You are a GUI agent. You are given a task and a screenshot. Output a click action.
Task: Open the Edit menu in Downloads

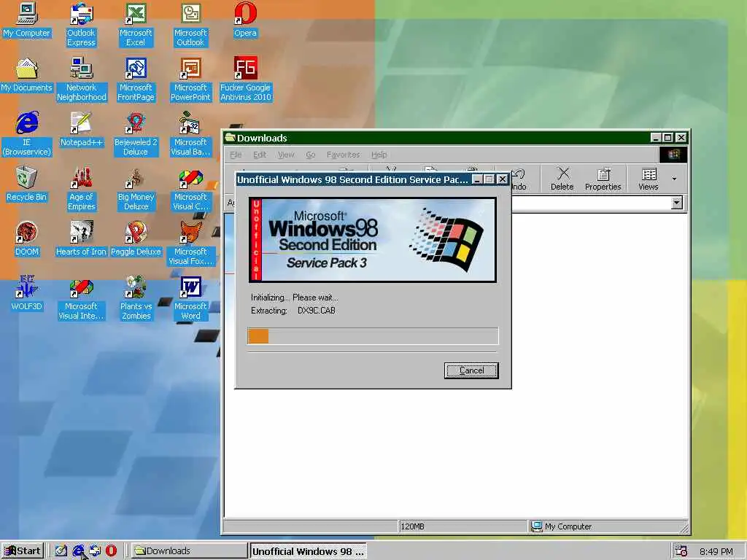point(260,155)
